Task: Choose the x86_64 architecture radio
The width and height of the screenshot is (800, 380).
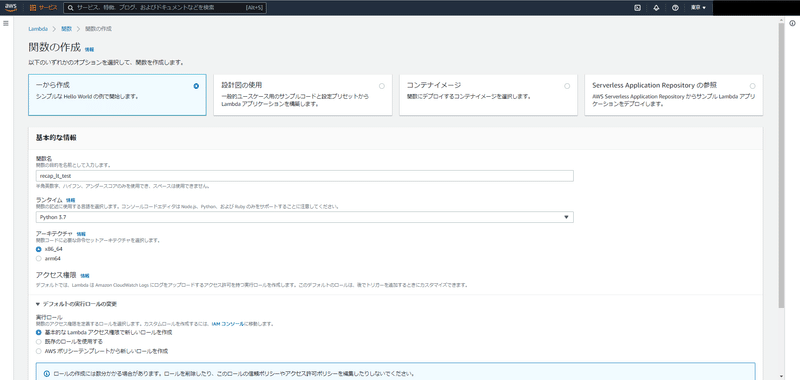Action: [x=38, y=249]
